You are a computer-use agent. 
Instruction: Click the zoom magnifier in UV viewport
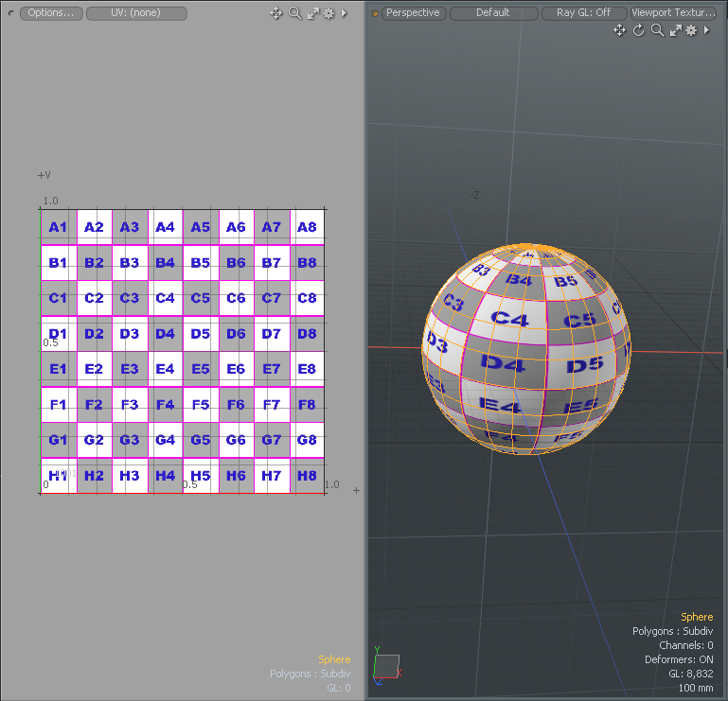coord(294,13)
